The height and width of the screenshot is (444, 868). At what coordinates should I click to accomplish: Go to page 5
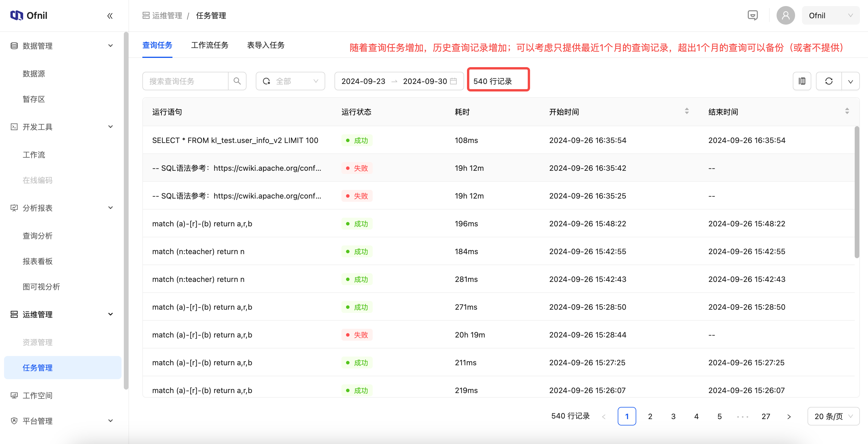pos(719,417)
